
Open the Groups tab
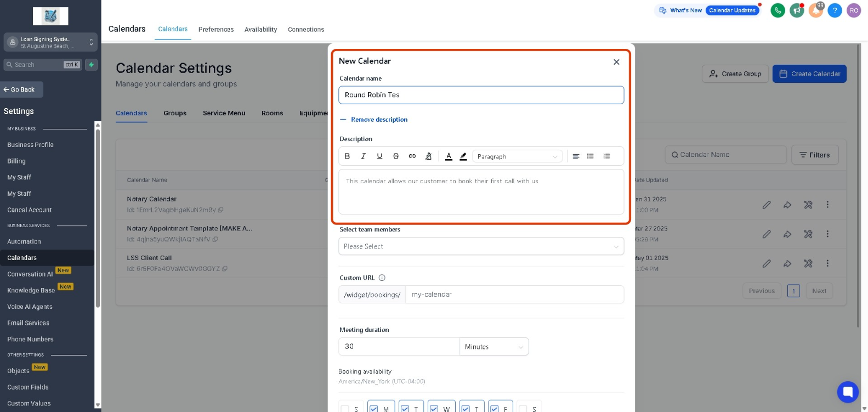(175, 113)
